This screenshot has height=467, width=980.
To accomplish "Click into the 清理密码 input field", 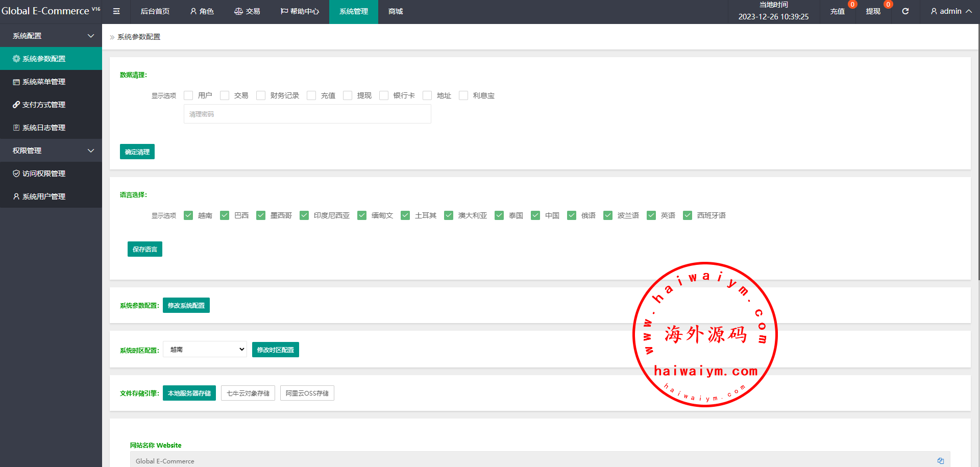I will [x=307, y=114].
